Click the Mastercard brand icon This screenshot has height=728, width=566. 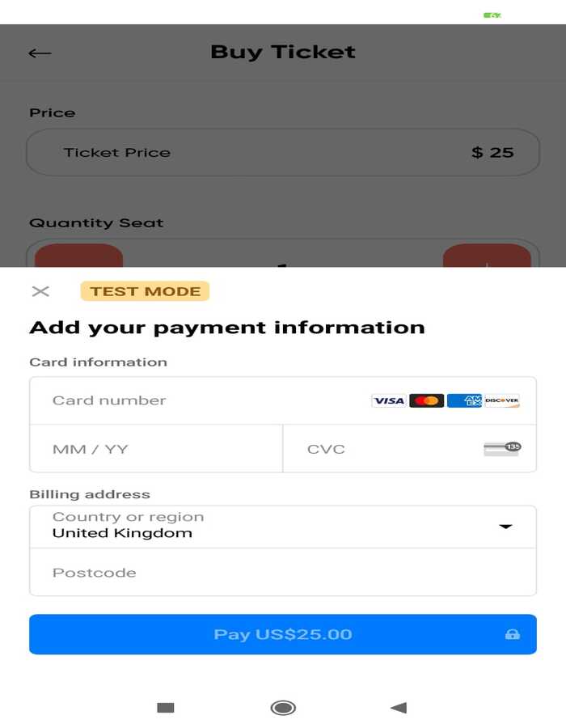(427, 400)
